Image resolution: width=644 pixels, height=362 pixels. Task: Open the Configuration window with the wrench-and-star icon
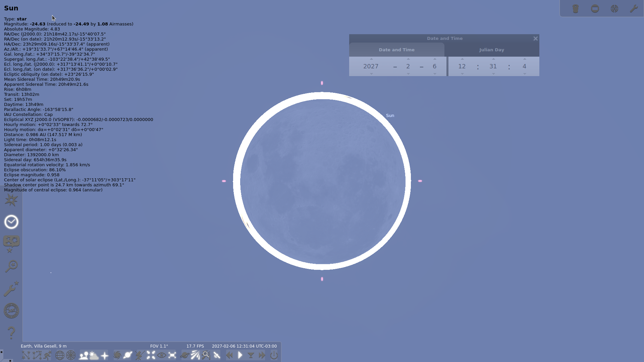(11, 289)
